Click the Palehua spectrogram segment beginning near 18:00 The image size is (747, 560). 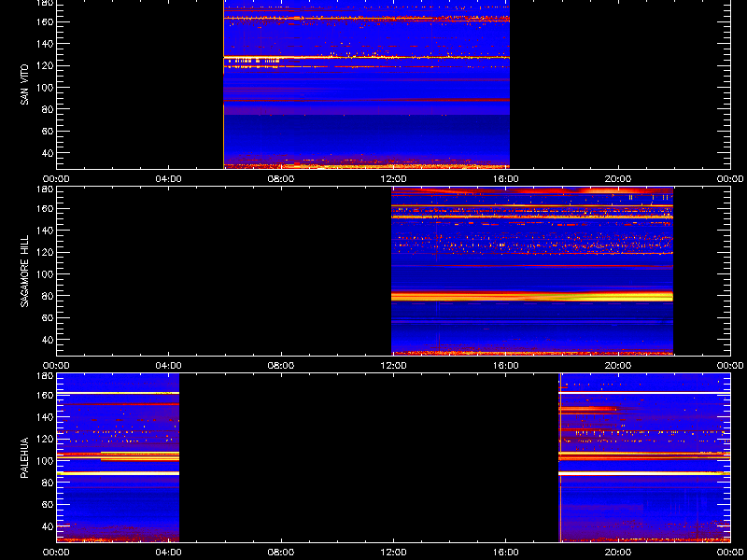pyautogui.click(x=644, y=457)
